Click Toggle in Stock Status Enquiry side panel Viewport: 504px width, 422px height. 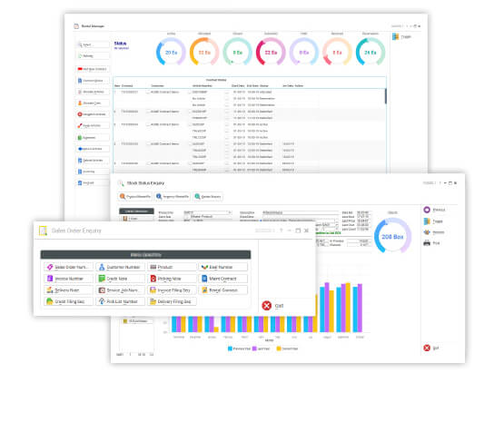433,221
